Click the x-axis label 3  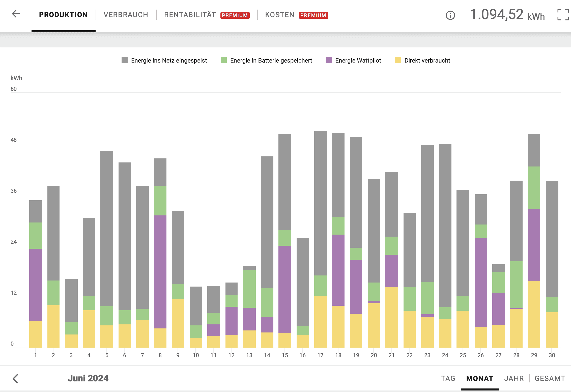pos(71,355)
